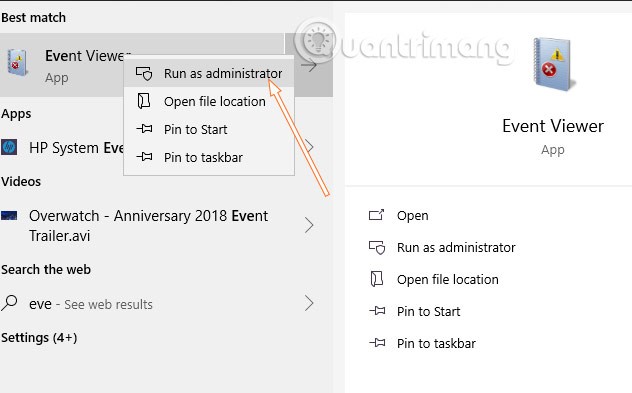
Task: Click the Event Viewer icon in Best match
Action: tap(17, 62)
